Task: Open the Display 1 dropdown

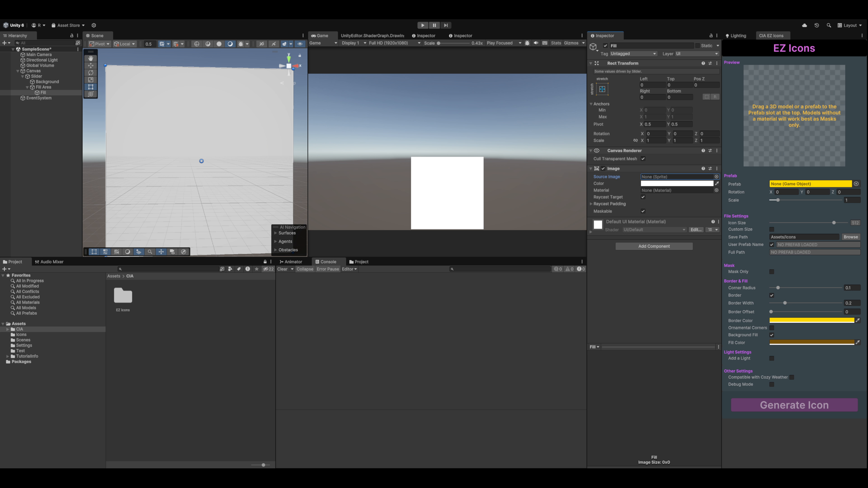Action: click(354, 43)
